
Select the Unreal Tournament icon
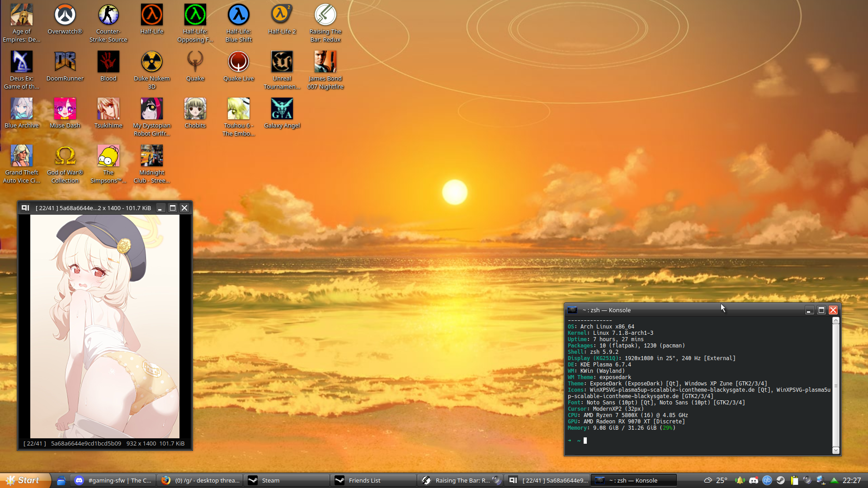[x=282, y=70]
